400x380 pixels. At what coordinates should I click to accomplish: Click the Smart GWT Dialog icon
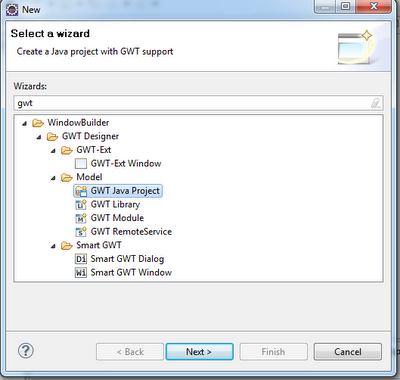(x=81, y=259)
